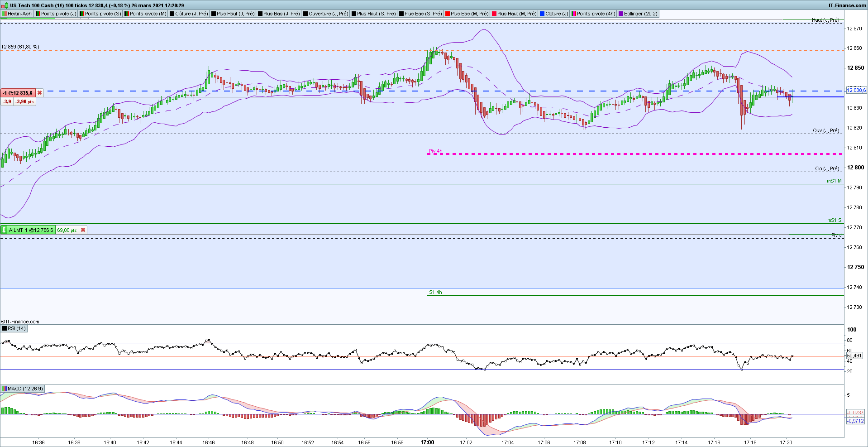Close the -1 @12 835,6 position

point(39,93)
